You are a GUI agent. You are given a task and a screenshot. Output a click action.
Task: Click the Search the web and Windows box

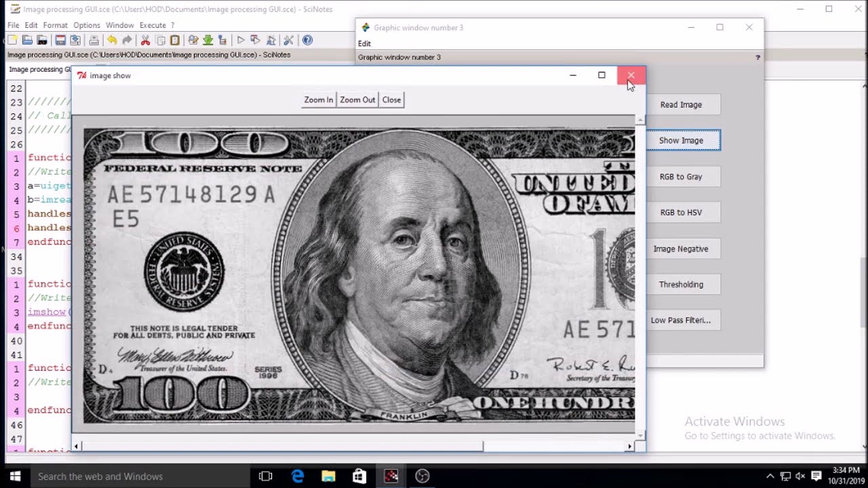click(140, 476)
